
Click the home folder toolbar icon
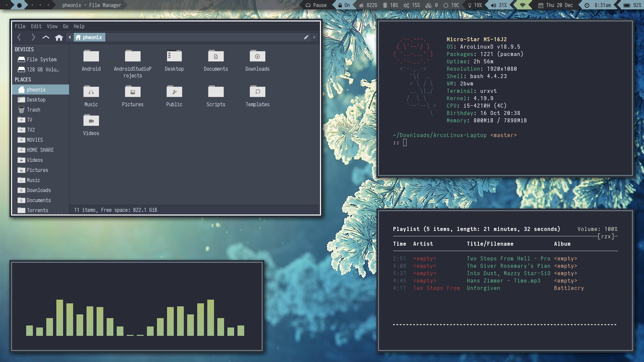[x=59, y=38]
